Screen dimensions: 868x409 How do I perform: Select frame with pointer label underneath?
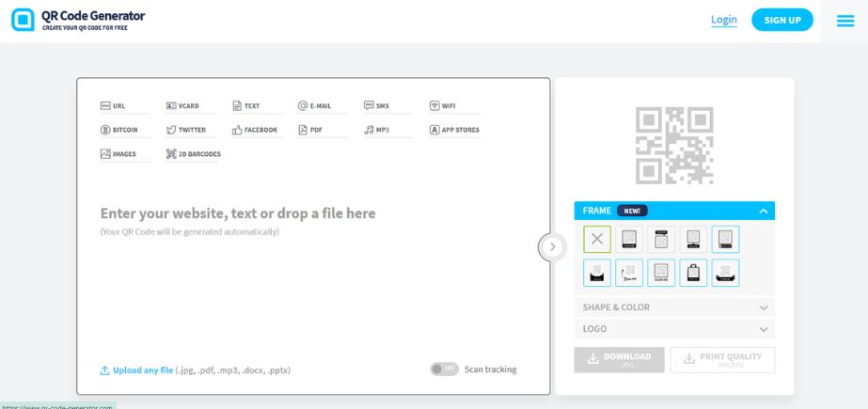coord(693,239)
